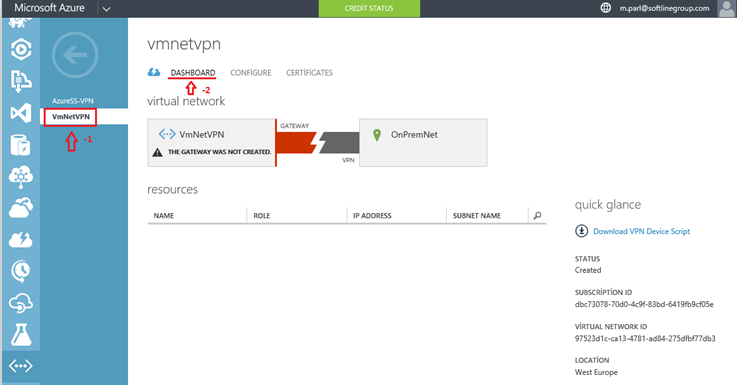Click the resources table search magnifier
Viewport: 737px width, 385px height.
coord(537,215)
